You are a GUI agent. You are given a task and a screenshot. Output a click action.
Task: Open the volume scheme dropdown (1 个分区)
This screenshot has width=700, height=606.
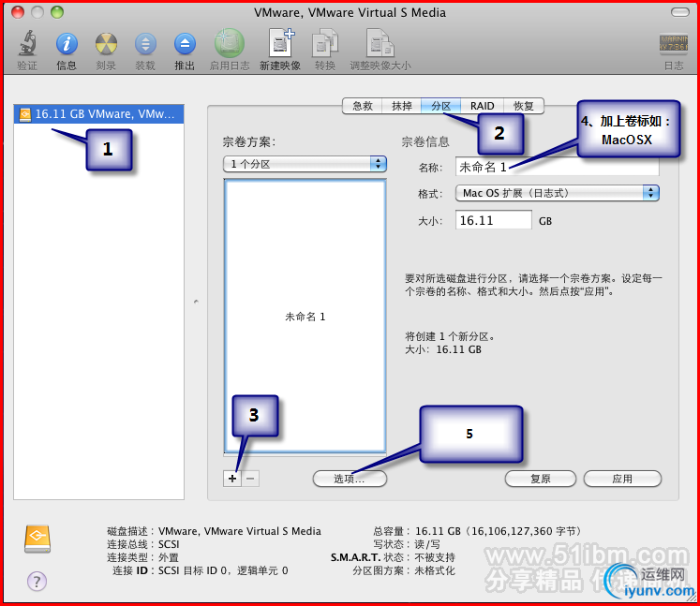[305, 164]
